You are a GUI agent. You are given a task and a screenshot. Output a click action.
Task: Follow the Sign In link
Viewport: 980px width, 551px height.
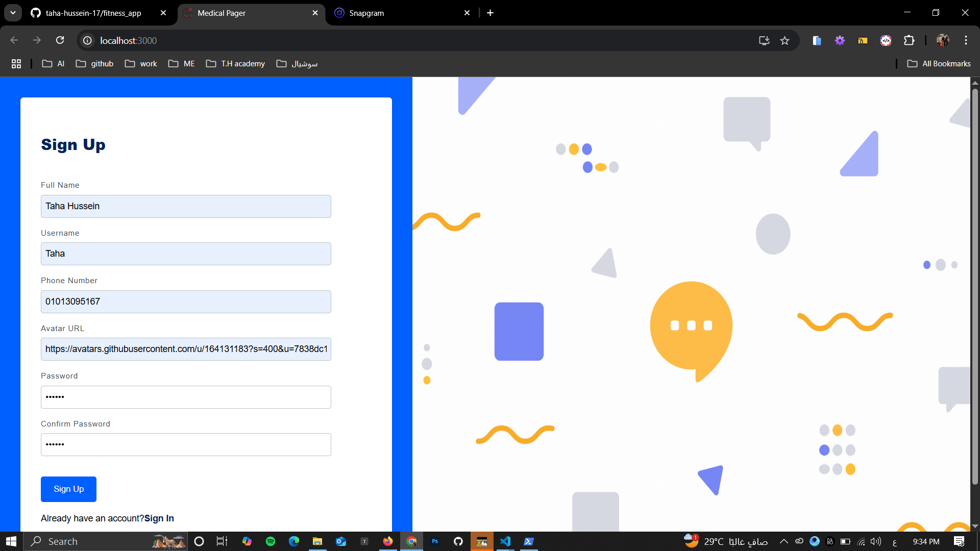[159, 518]
